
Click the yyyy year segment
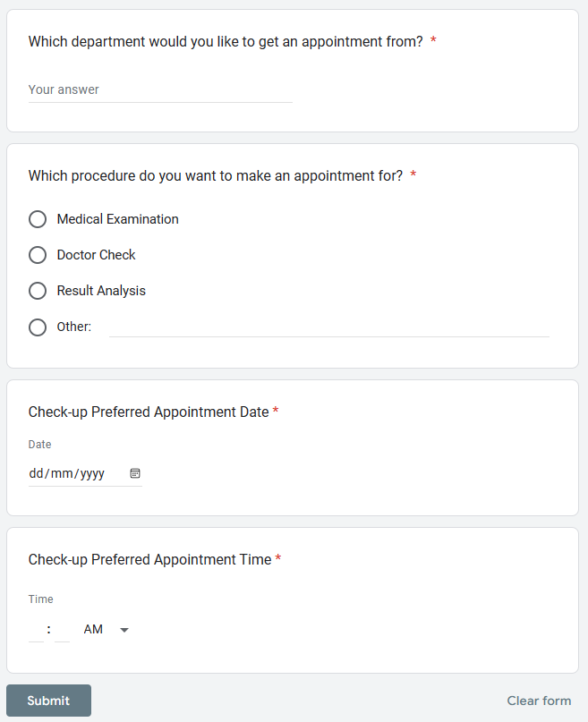92,473
